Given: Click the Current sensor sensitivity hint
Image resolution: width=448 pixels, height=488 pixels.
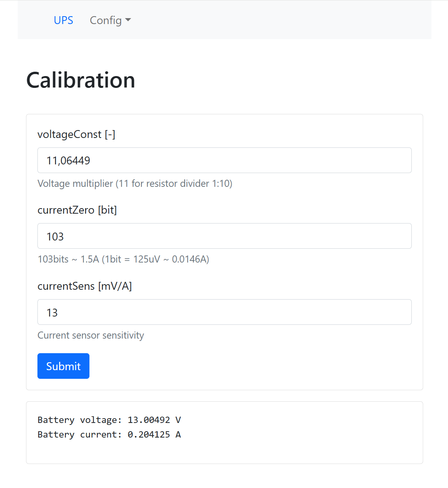Looking at the screenshot, I should click(x=91, y=335).
